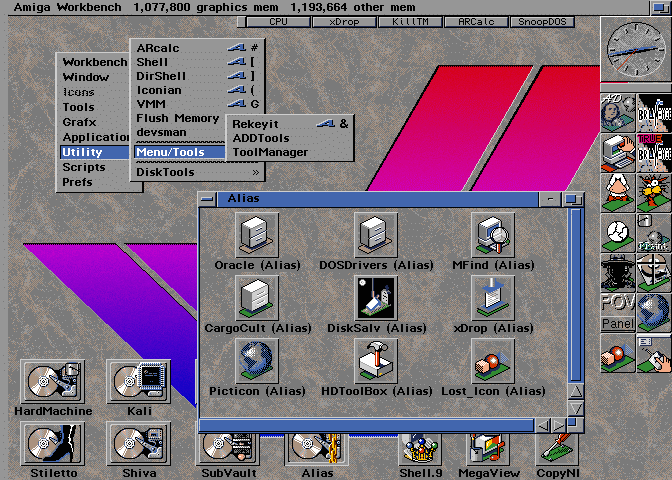The height and width of the screenshot is (480, 672).
Task: Select the xDrop (Alias) icon
Action: tap(493, 298)
